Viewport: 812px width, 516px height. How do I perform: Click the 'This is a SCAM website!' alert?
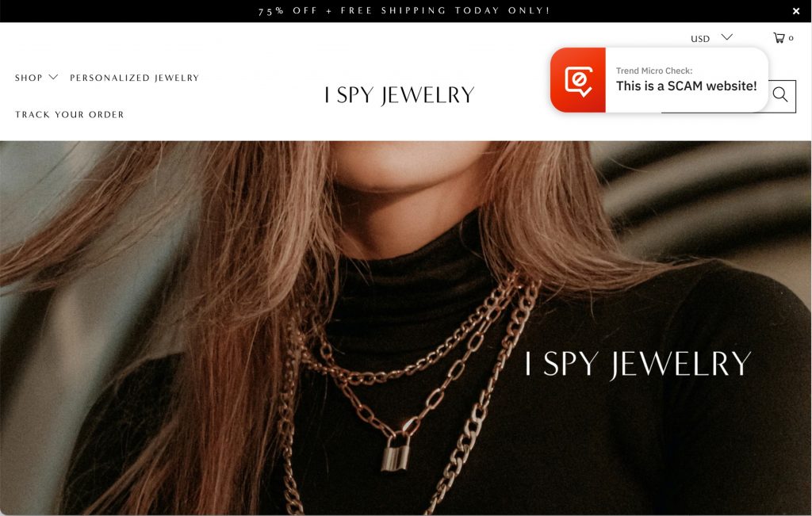pyautogui.click(x=686, y=86)
